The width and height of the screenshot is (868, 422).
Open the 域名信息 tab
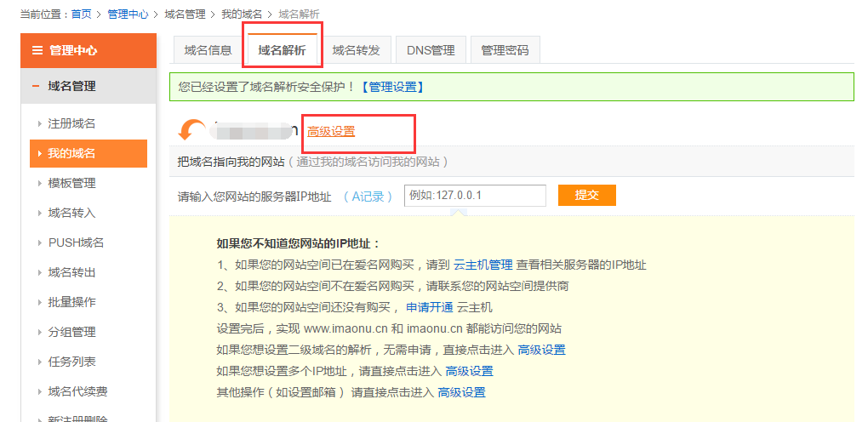click(x=208, y=50)
